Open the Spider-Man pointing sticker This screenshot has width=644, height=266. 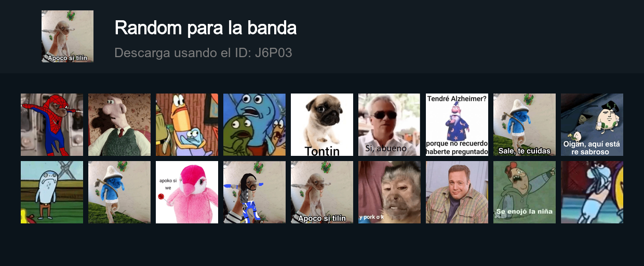click(x=52, y=125)
